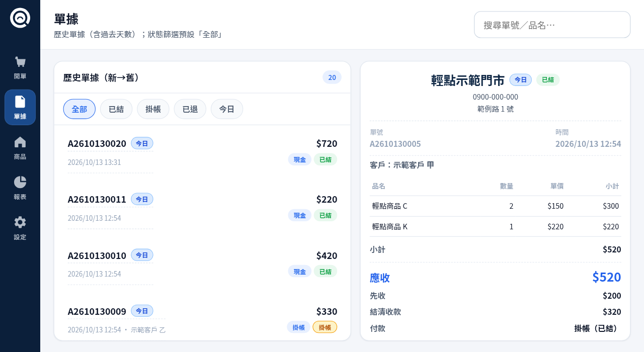Click the 數量 column header
This screenshot has height=352, width=644.
pos(507,186)
